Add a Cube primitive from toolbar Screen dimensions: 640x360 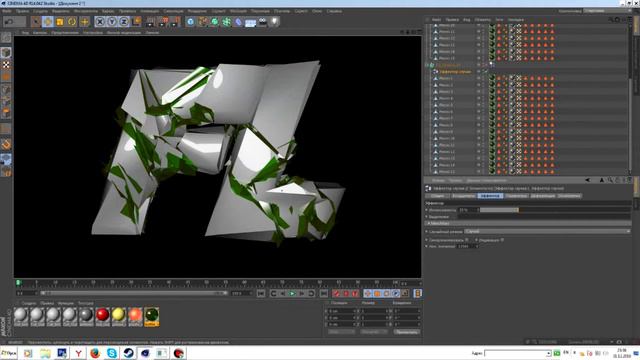coord(191,21)
